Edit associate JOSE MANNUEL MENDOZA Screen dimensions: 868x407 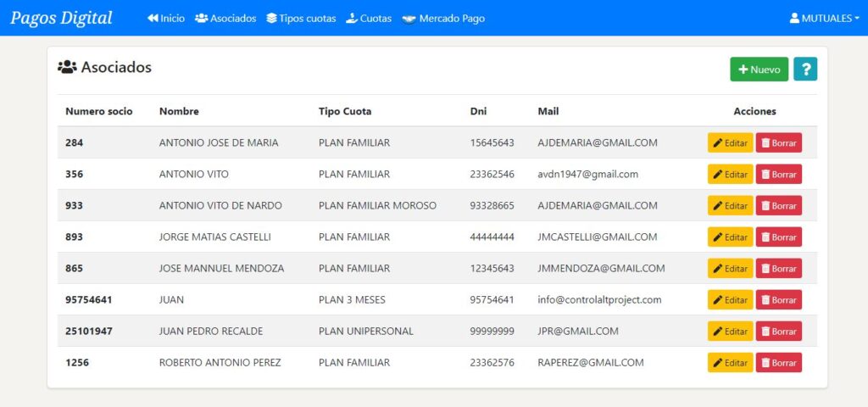(730, 269)
